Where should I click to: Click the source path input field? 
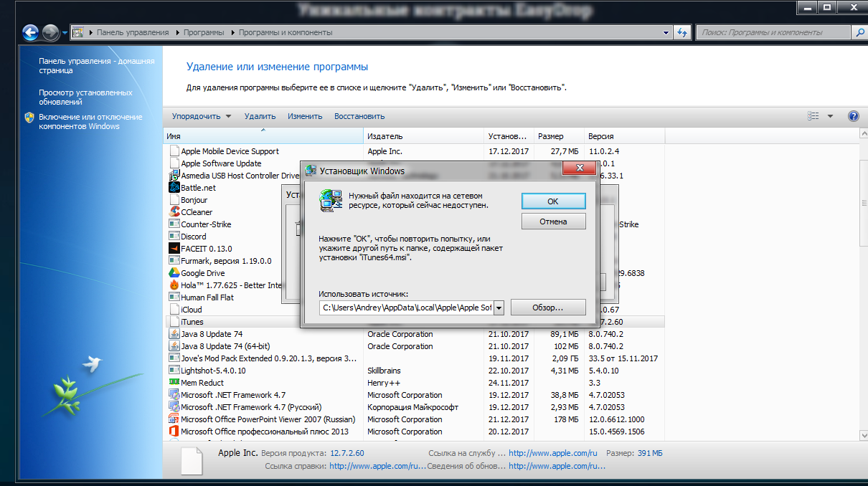406,308
